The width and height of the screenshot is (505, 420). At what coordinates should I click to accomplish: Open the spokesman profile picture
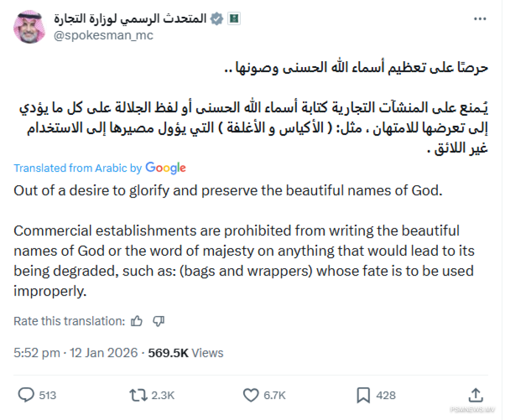tap(30, 27)
